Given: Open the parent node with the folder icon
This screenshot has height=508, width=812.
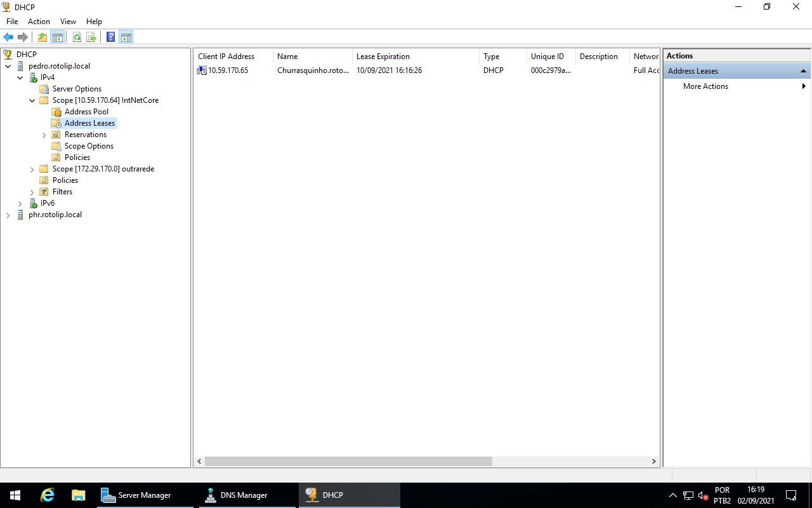Looking at the screenshot, I should pyautogui.click(x=42, y=37).
